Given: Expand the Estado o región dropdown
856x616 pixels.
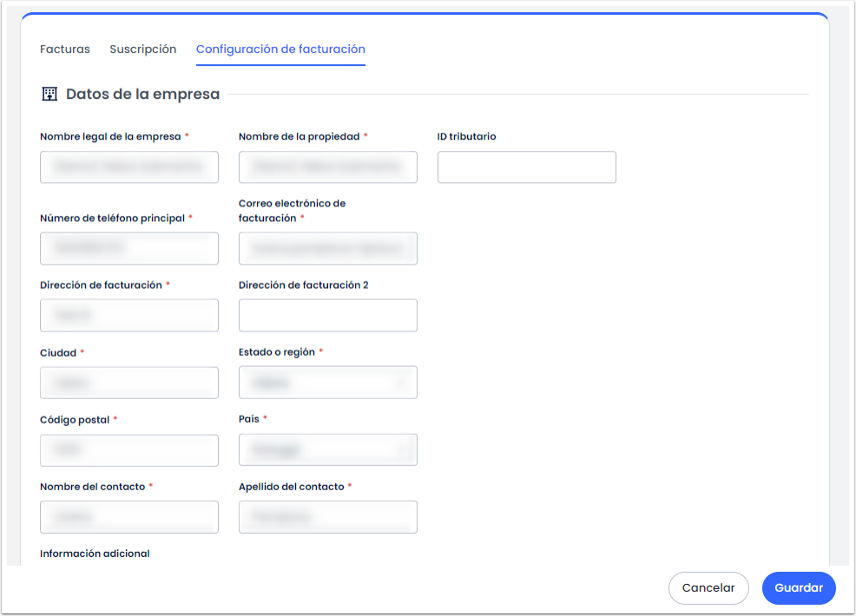Looking at the screenshot, I should click(x=327, y=383).
